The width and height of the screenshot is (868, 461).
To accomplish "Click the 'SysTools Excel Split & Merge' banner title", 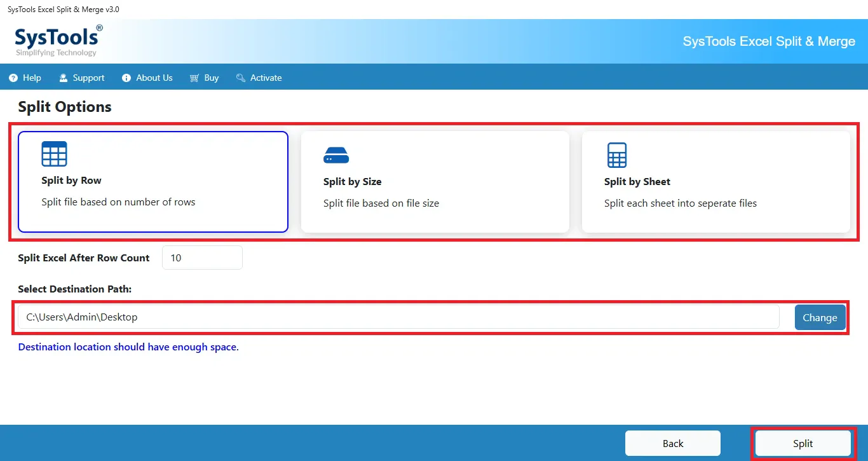I will pos(770,41).
